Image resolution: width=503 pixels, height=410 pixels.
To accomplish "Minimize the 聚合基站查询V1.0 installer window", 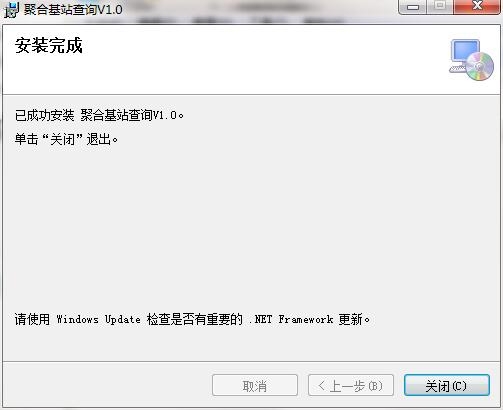I will pos(413,7).
